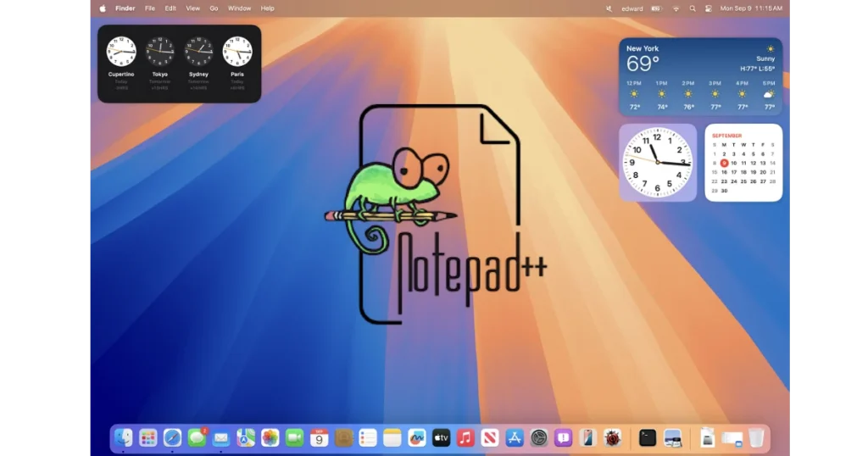Open Reminders from the Dock
The width and height of the screenshot is (868, 456).
pos(368,438)
